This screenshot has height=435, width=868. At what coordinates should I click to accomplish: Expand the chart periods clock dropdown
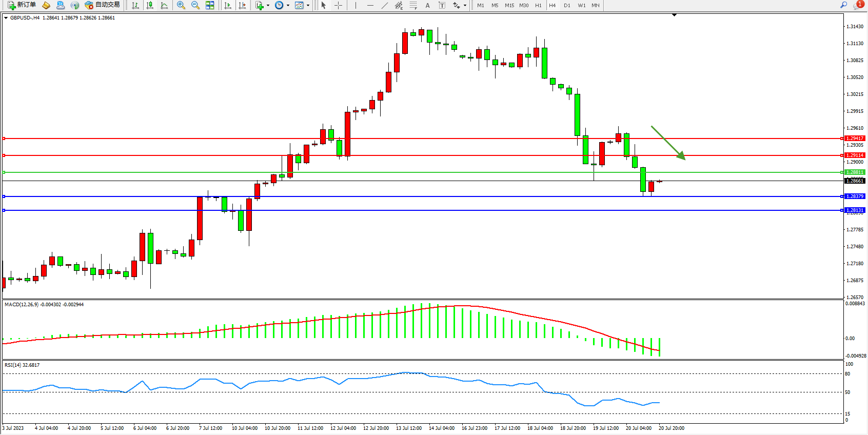point(288,6)
